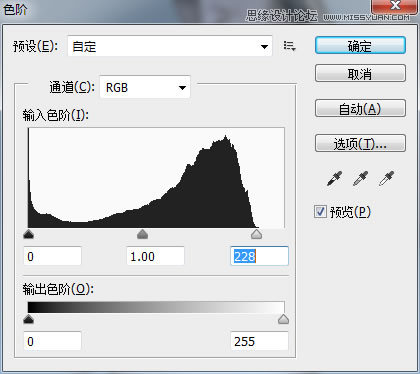Click the output white level slider
Screen dimensions: 420x374
283,319
